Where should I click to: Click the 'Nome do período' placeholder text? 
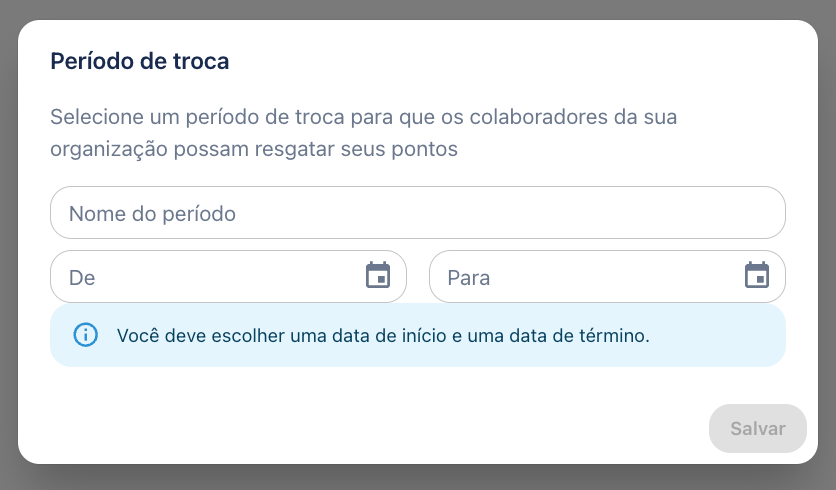(152, 214)
